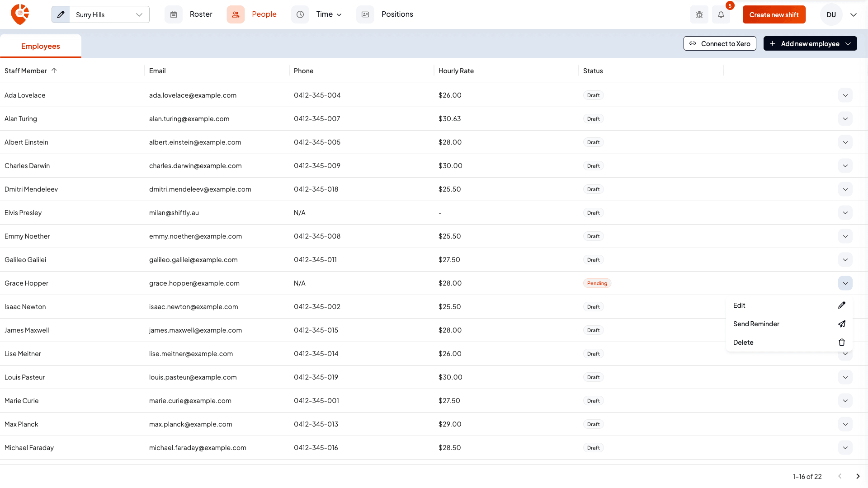Open Add new employee dropdown arrow

[x=848, y=43]
